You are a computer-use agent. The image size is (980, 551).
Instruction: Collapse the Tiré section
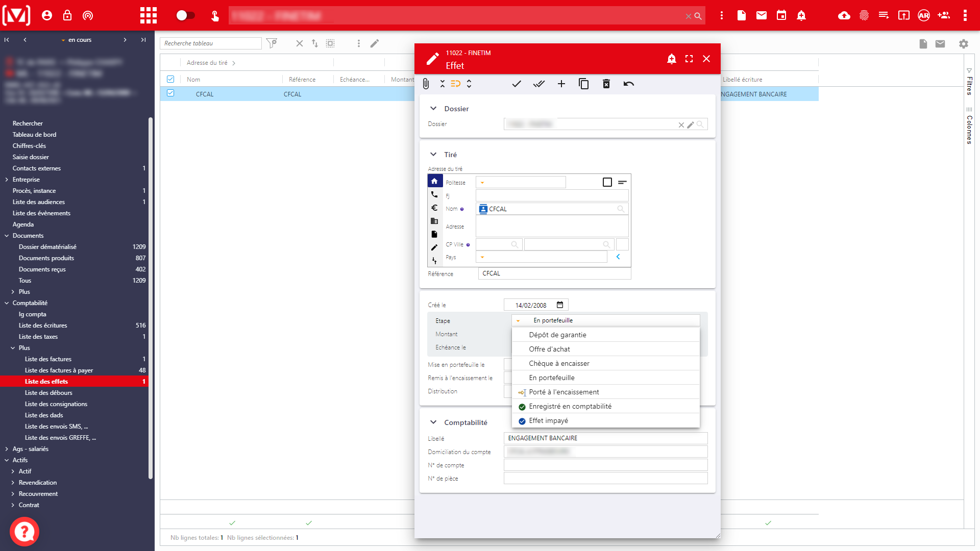click(433, 154)
